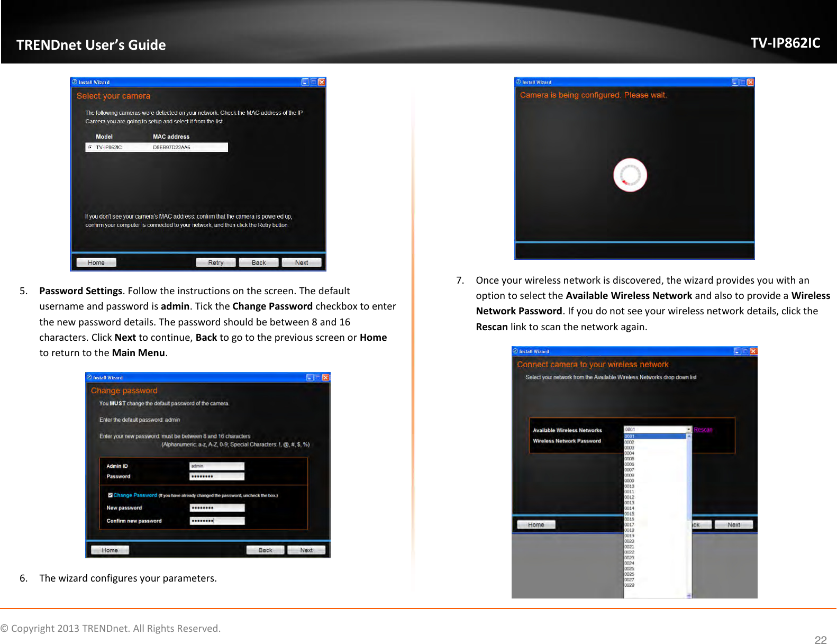
Task: Click the Rescan link
Action: (x=703, y=430)
